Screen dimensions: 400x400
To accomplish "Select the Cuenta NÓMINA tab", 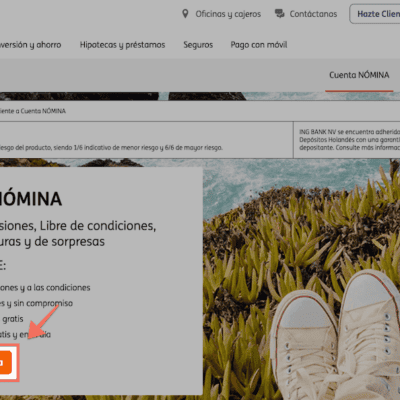I will (359, 75).
